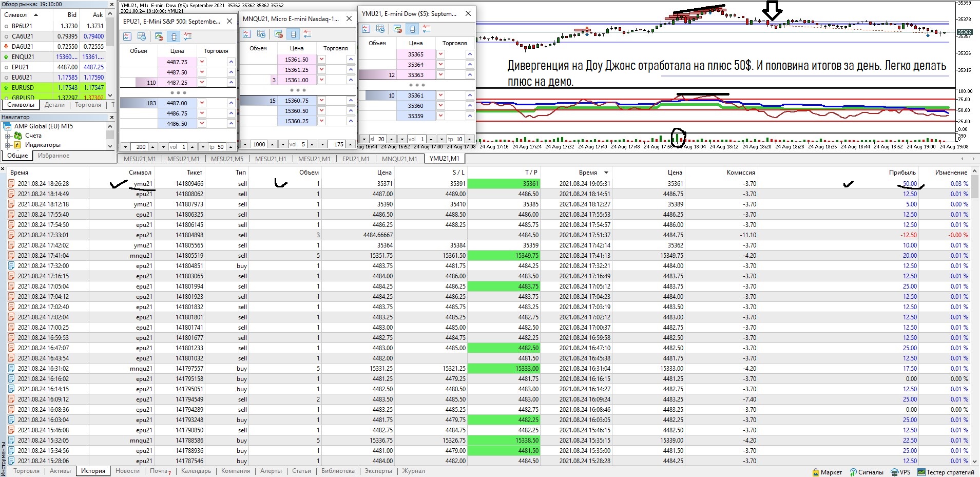Click the red down arrow icon beside DA6U21
The height and width of the screenshot is (477, 980).
(x=6, y=46)
